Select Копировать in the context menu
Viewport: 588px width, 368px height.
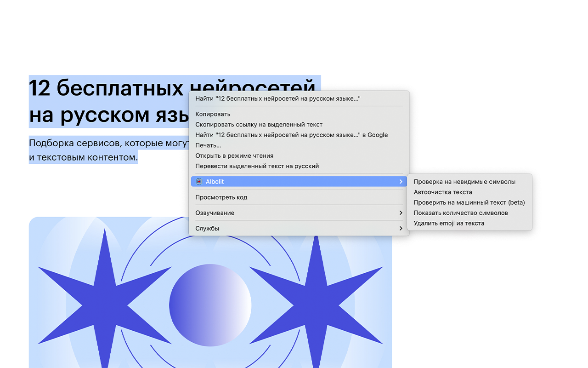pyautogui.click(x=299, y=114)
